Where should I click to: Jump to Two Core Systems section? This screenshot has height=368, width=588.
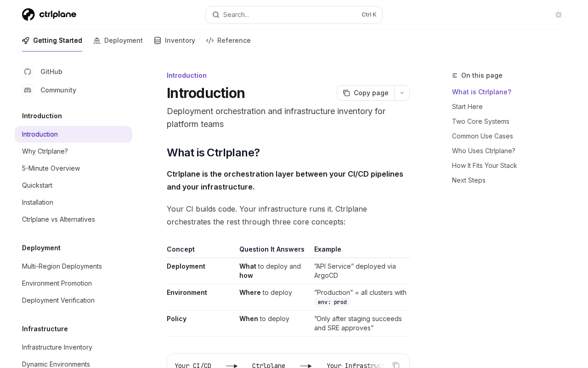481,121
